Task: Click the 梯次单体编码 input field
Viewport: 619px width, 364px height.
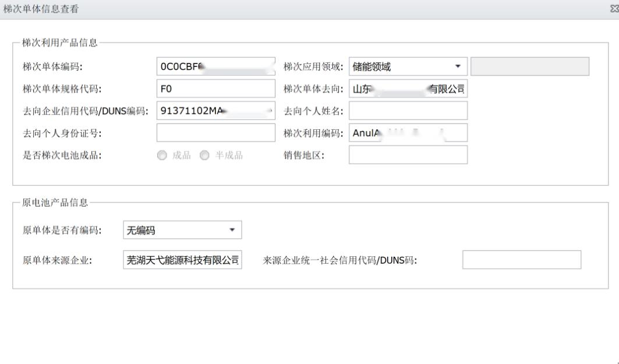Action: (216, 66)
